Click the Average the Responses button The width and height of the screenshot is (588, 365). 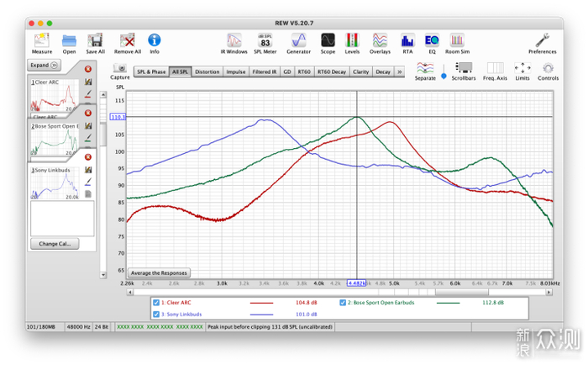pyautogui.click(x=159, y=273)
